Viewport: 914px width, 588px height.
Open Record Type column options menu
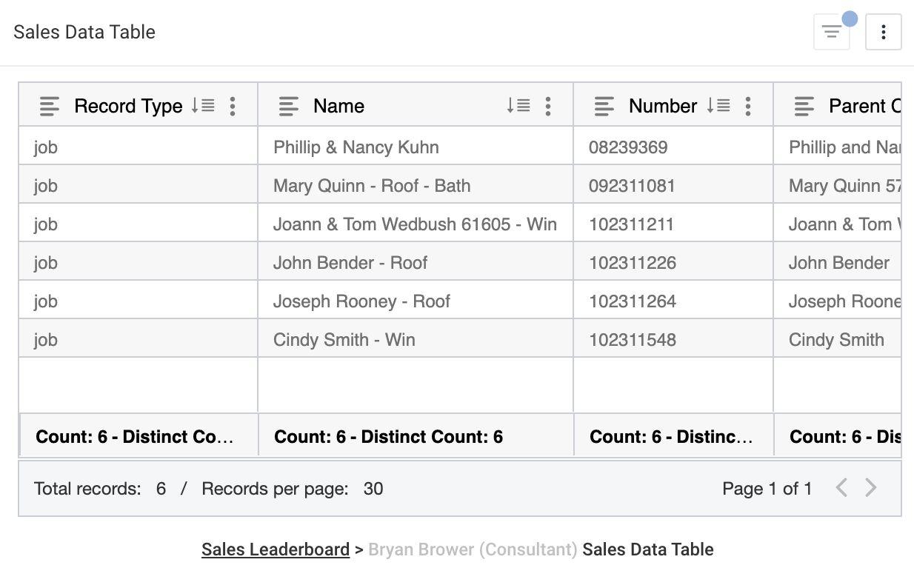pyautogui.click(x=233, y=106)
